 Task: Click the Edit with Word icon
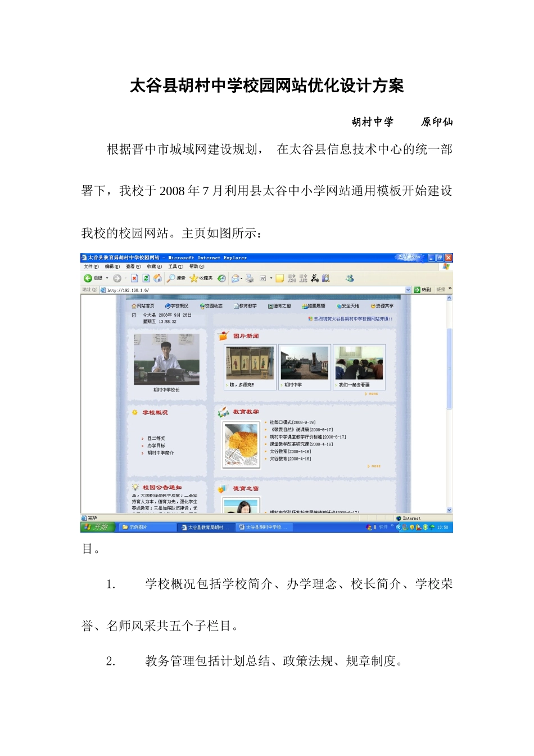click(263, 278)
